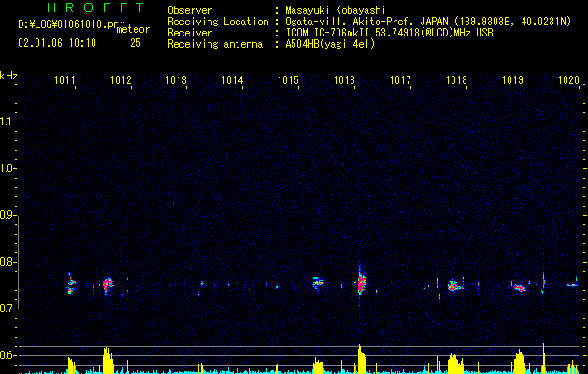Click the meteor count label
The height and width of the screenshot is (374, 588).
pos(133,29)
